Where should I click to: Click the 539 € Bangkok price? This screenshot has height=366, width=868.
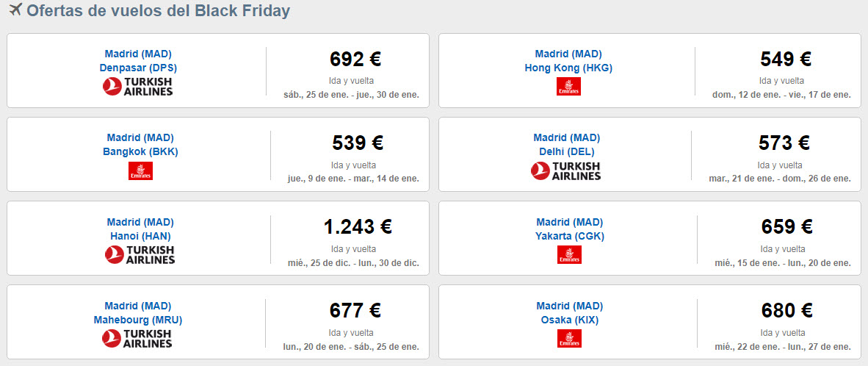(x=358, y=143)
